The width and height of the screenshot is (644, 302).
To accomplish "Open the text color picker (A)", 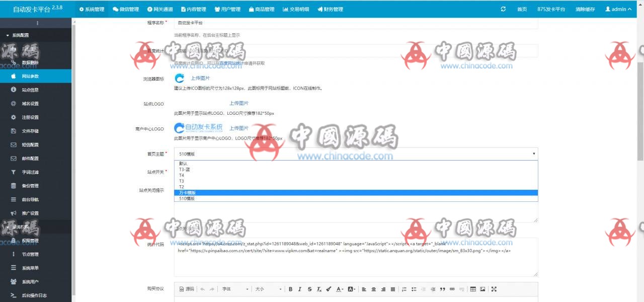I will 340,289.
